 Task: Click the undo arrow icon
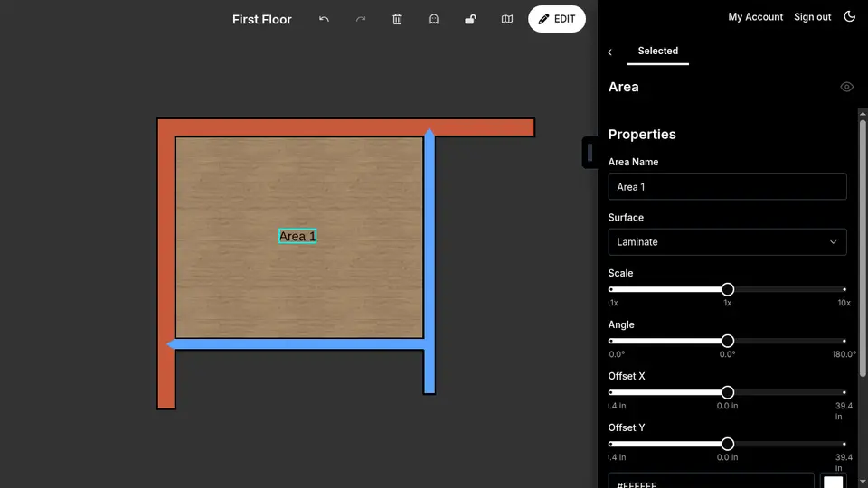point(324,19)
